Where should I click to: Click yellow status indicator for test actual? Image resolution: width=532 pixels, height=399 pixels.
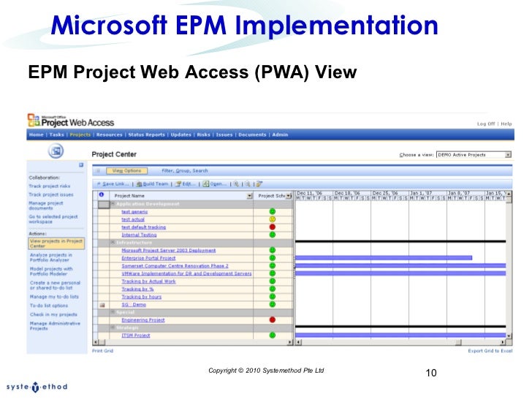point(272,219)
